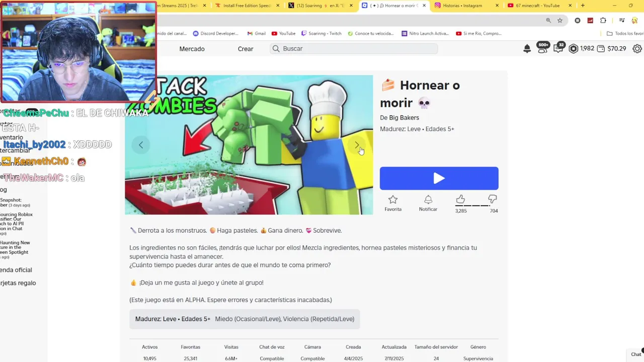This screenshot has height=362, width=644.
Task: Open Roblox settings gear icon
Action: click(637, 49)
